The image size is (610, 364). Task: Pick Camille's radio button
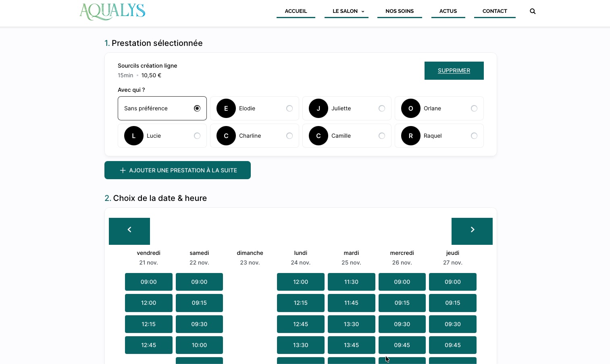(x=382, y=136)
